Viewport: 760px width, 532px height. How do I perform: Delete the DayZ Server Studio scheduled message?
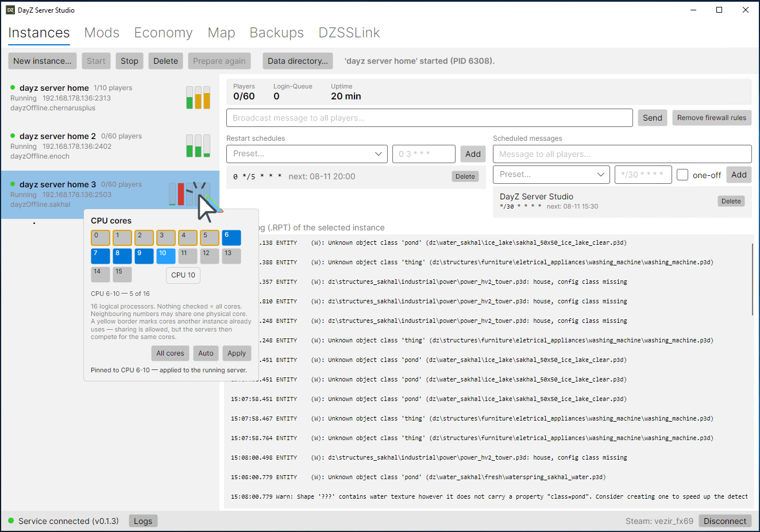click(731, 201)
